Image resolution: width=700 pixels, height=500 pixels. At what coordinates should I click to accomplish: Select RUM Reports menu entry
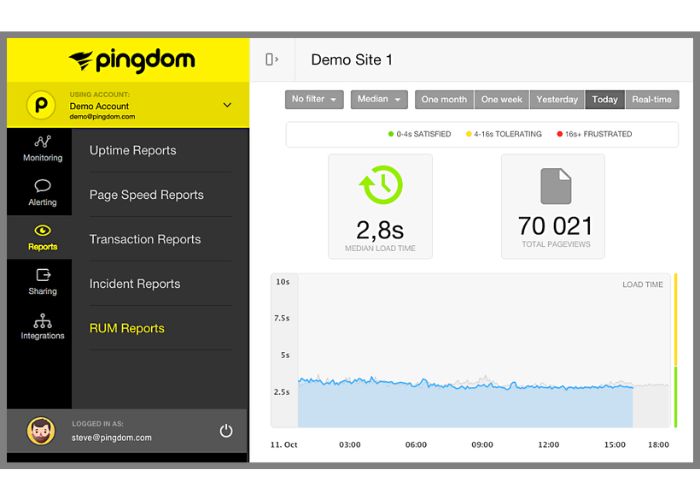[x=127, y=328]
